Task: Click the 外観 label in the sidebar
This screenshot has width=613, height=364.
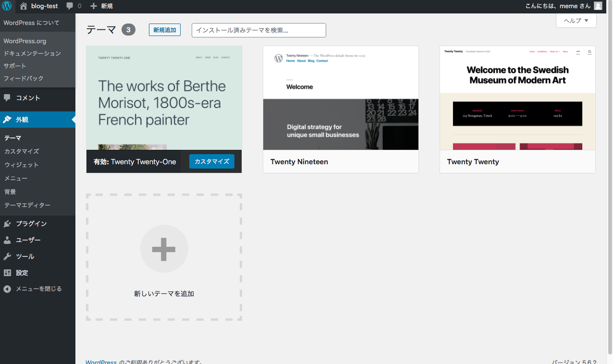Action: (22, 120)
